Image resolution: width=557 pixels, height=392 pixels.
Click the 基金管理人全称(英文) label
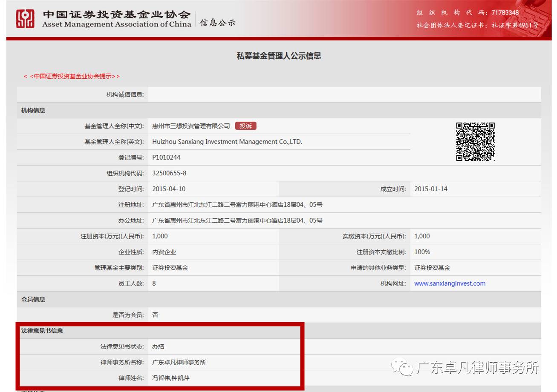(x=114, y=142)
